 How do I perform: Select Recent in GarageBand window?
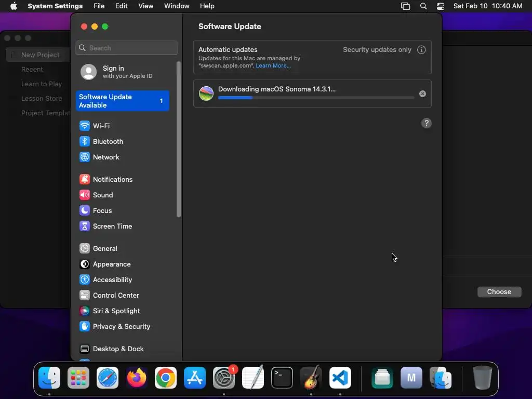point(32,70)
